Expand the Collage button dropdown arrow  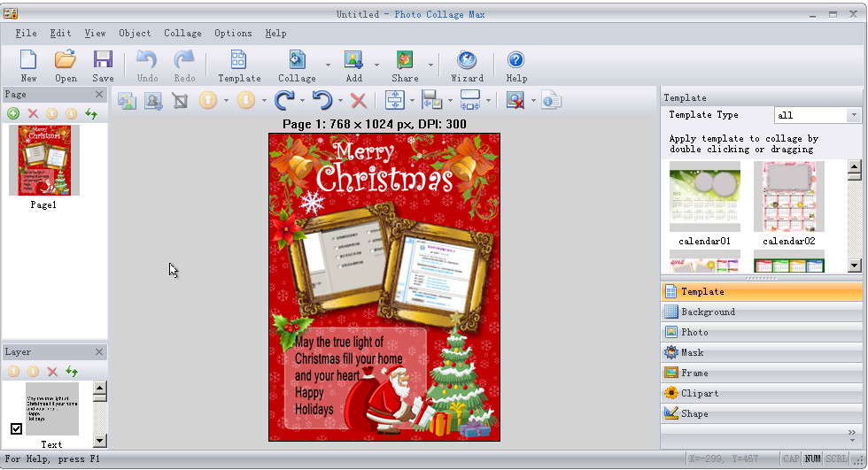[328, 65]
